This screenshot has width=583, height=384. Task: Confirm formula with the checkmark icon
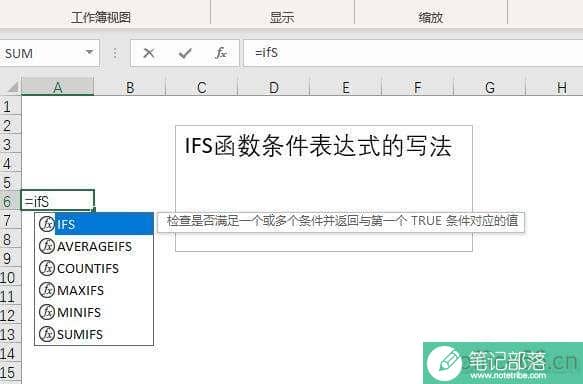(x=185, y=53)
